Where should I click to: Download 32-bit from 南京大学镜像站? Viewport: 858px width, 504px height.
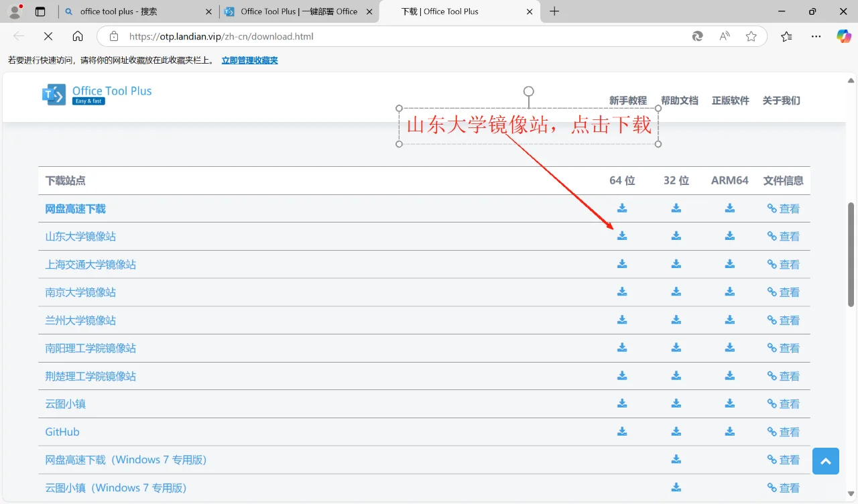676,292
